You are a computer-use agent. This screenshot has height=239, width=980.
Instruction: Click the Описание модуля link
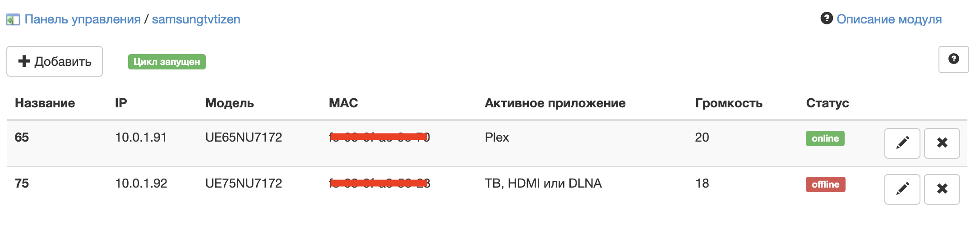pos(889,19)
